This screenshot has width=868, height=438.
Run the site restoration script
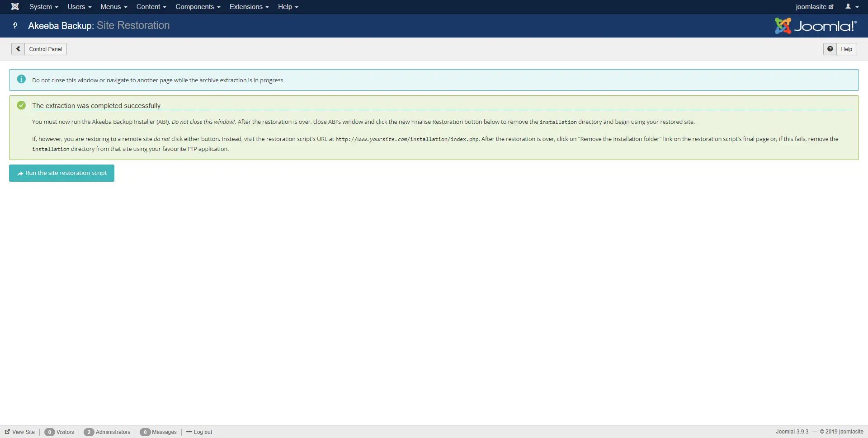point(61,173)
